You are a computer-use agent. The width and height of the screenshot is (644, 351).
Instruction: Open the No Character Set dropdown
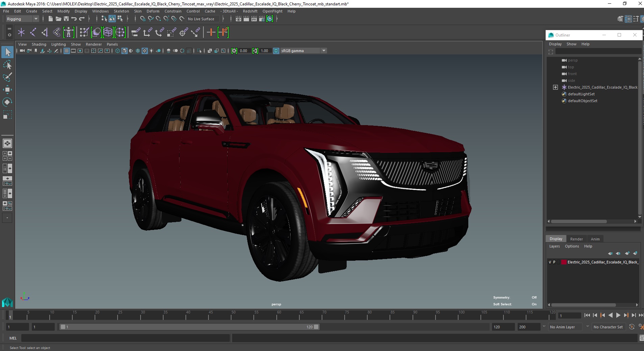click(608, 327)
